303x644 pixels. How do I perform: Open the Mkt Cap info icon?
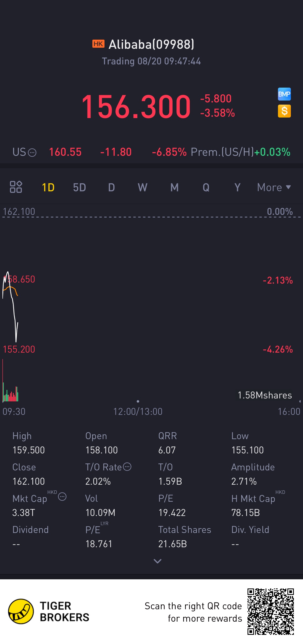[62, 497]
